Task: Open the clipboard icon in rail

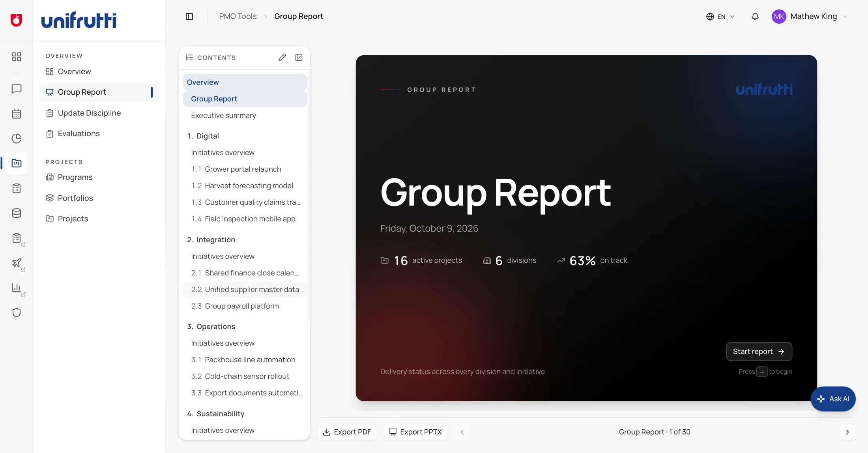Action: (x=16, y=188)
